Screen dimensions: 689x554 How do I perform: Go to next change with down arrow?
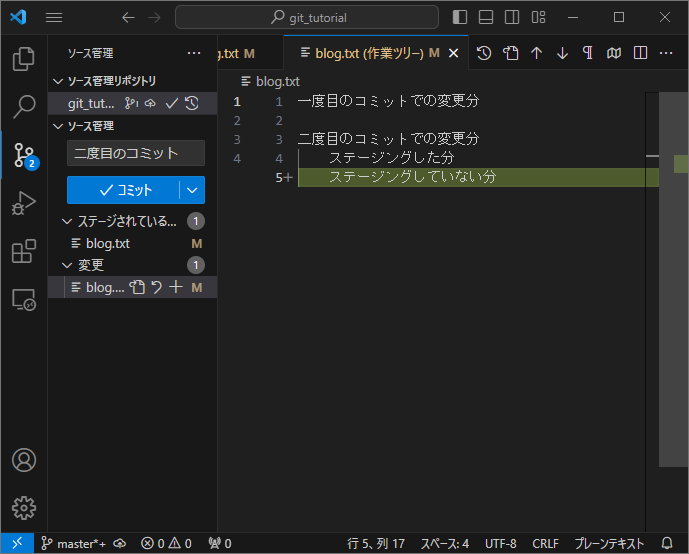(x=562, y=53)
